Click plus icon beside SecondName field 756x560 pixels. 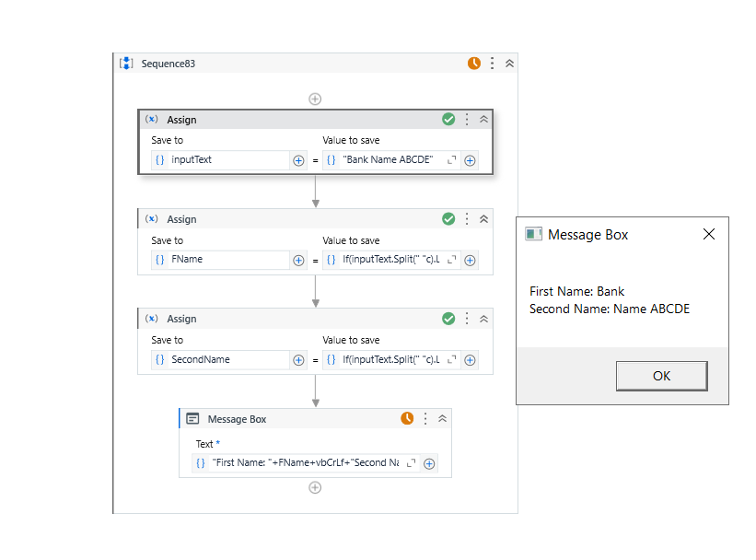click(298, 360)
